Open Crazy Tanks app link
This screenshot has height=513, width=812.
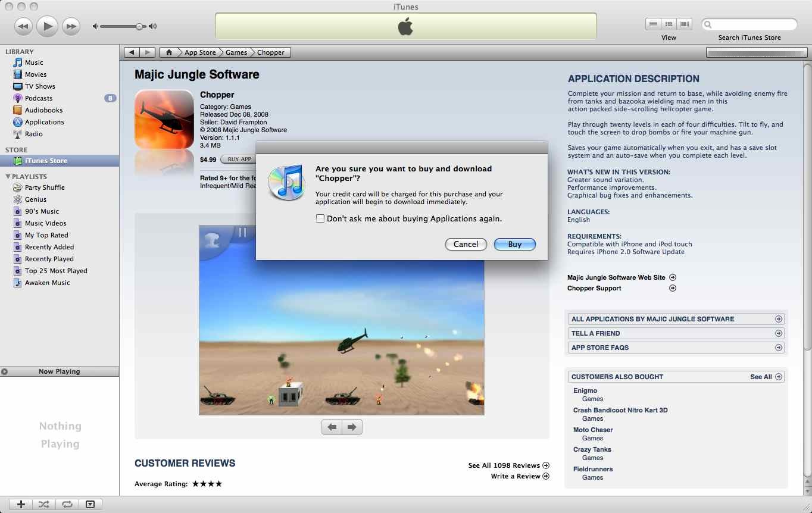(592, 449)
